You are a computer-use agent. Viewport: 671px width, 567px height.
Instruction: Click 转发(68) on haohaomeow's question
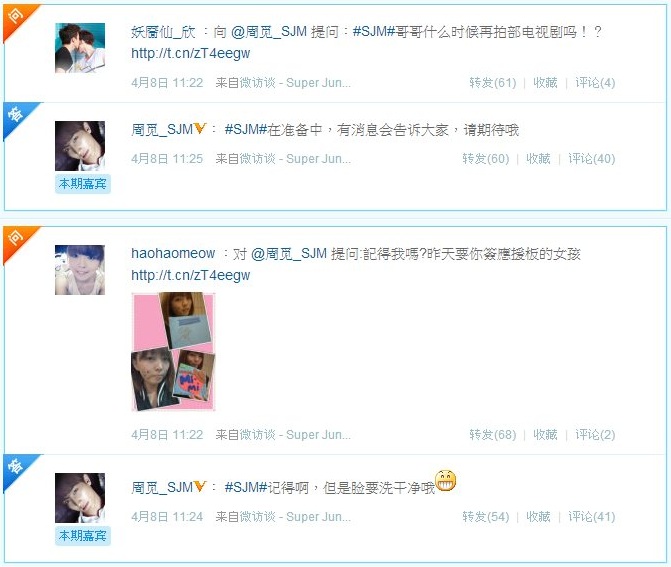[x=493, y=435]
